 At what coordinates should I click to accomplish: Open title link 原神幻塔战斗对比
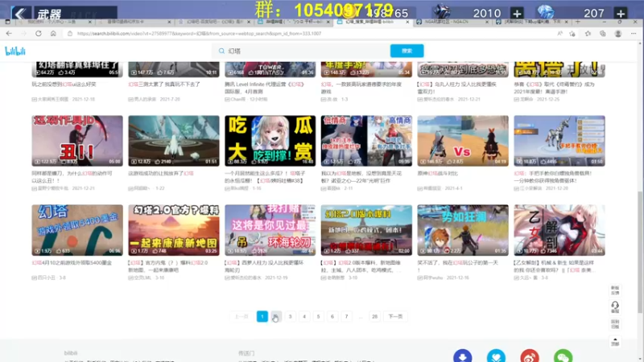(437, 173)
